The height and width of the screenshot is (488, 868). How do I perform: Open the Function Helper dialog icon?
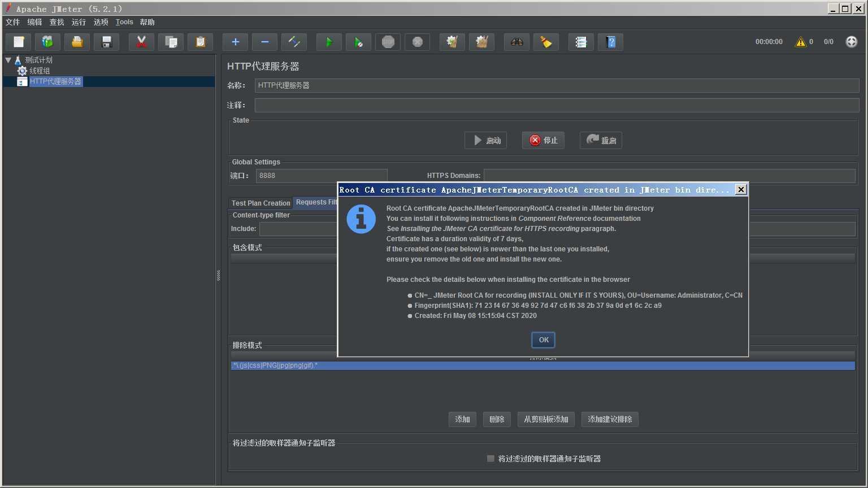(581, 42)
